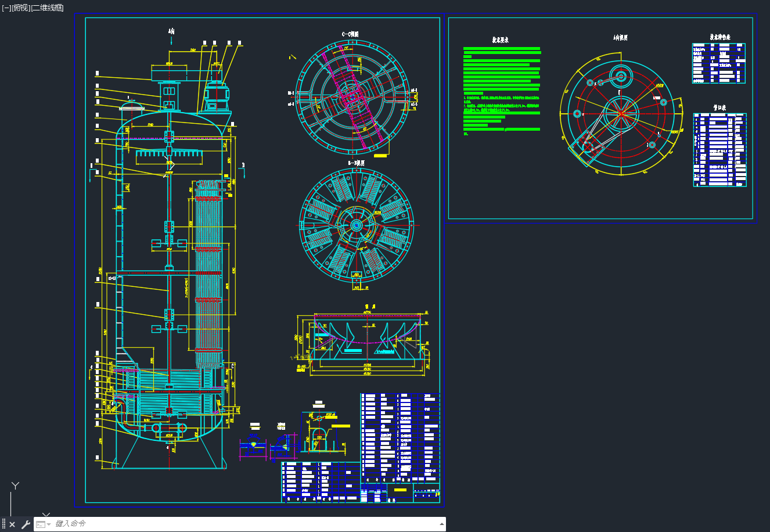
Task: Click the UCS Y-axis icon
Action: [x=16, y=486]
